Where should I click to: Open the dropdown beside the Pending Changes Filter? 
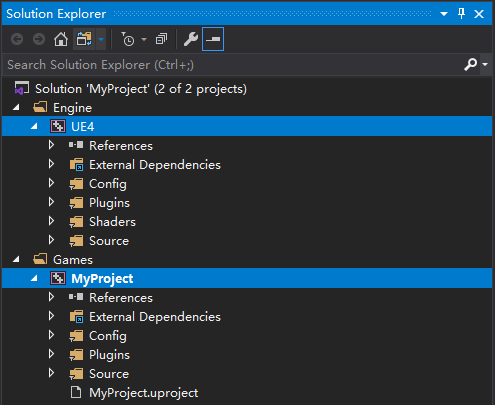[144, 39]
